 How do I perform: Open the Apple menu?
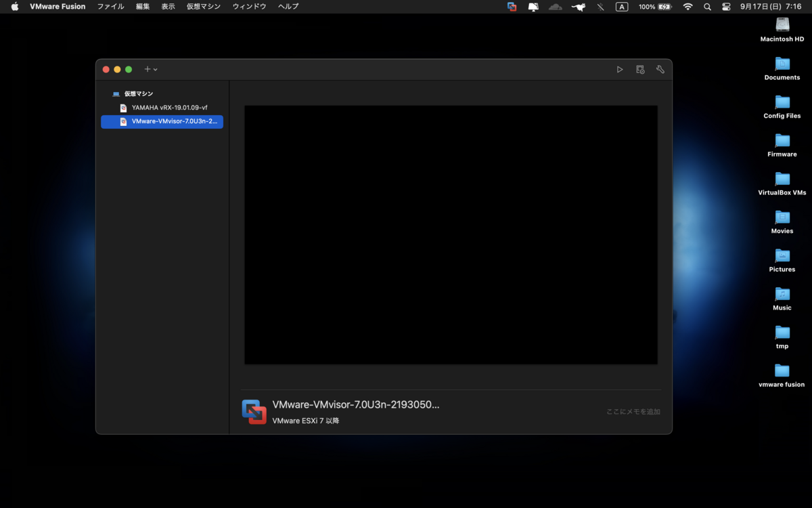15,7
